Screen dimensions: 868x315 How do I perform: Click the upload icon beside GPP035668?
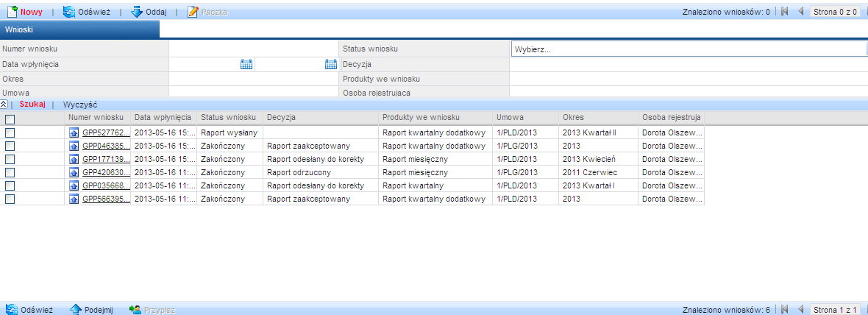click(74, 185)
